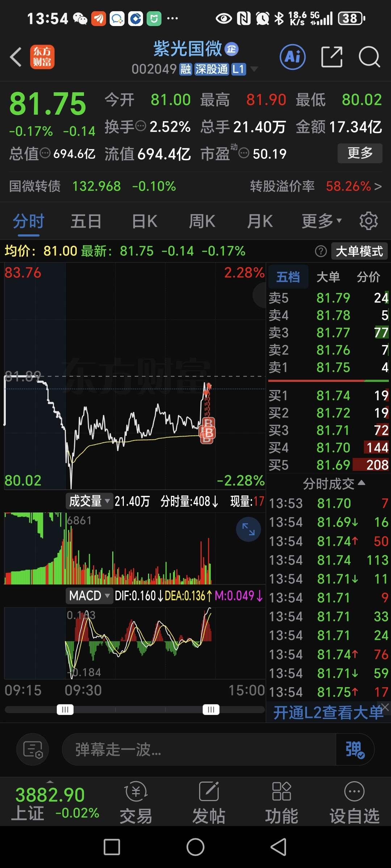This screenshot has height=868, width=391.
Task: Switch to 五日 tab
Action: point(86,221)
